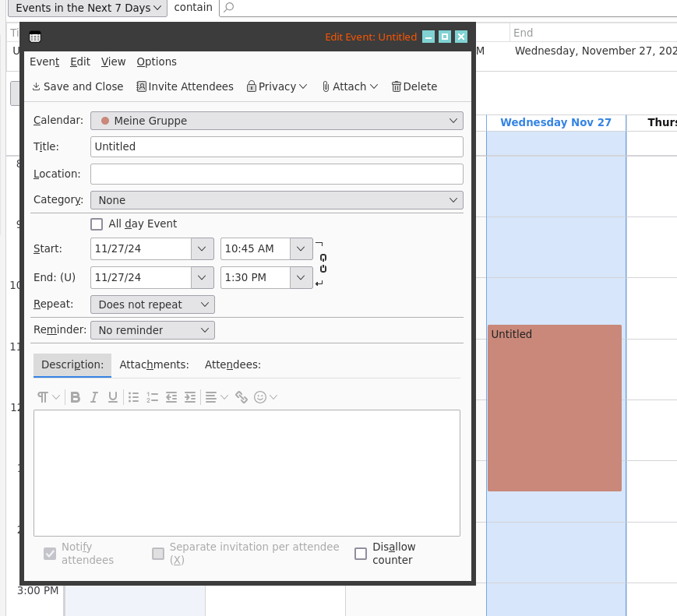Click the Invite Attendees button
The height and width of the screenshot is (616, 677).
tap(185, 86)
